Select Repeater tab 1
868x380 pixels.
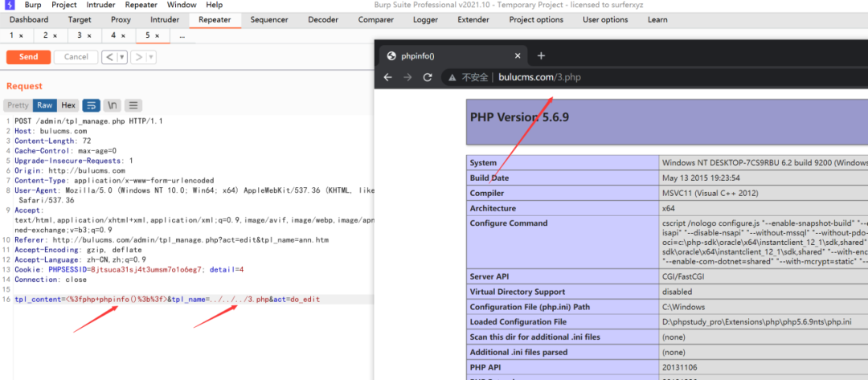click(x=11, y=35)
